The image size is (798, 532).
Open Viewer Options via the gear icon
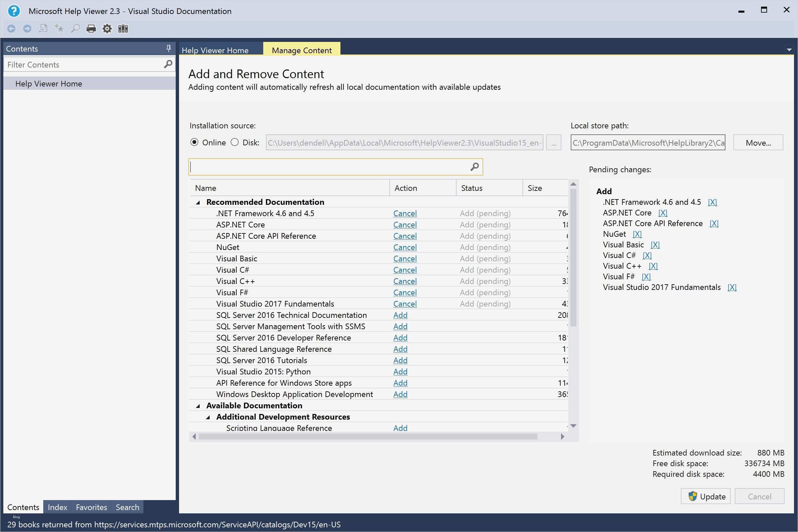[106, 29]
